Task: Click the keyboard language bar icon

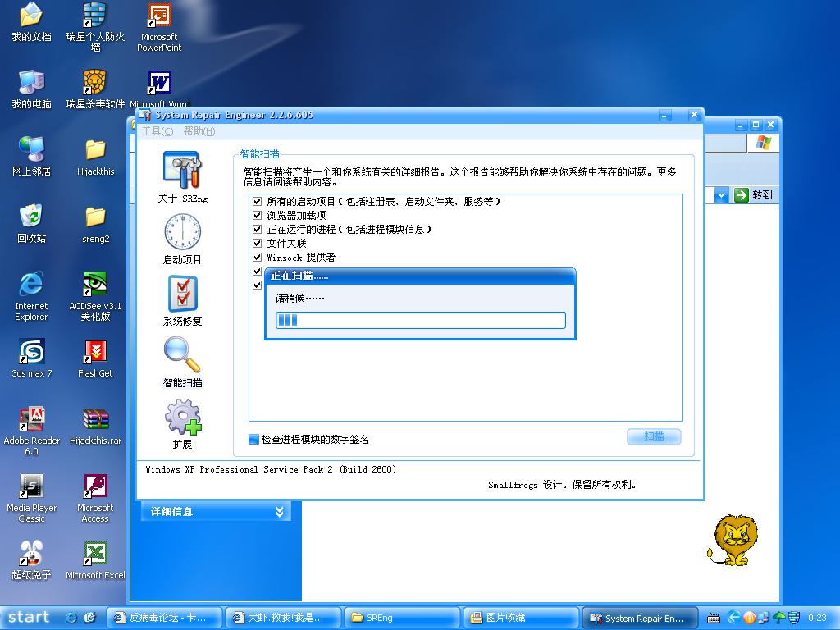Action: point(714,619)
